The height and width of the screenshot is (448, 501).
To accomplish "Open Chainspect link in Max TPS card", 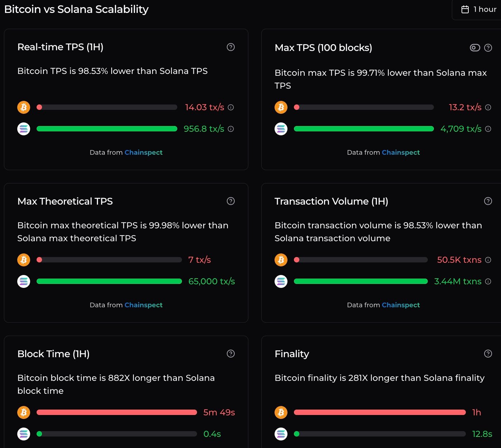I will coord(401,153).
